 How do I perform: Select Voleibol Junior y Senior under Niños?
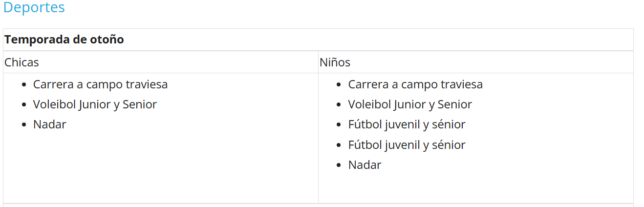coord(410,104)
